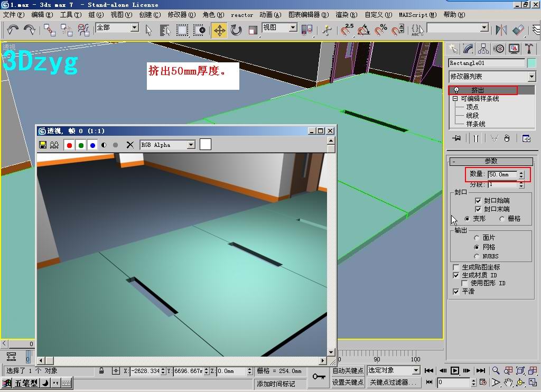The width and height of the screenshot is (541, 392).
Task: Click Configure Modifier Sets icon
Action: (527, 138)
